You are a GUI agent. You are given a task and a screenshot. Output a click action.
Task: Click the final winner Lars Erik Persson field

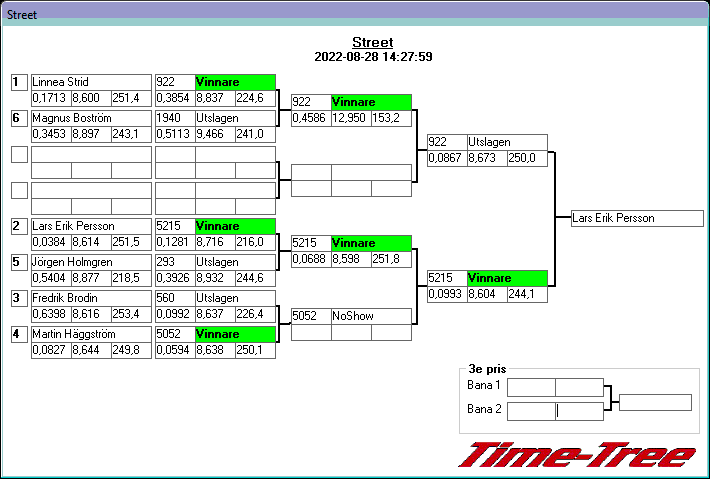pos(637,218)
